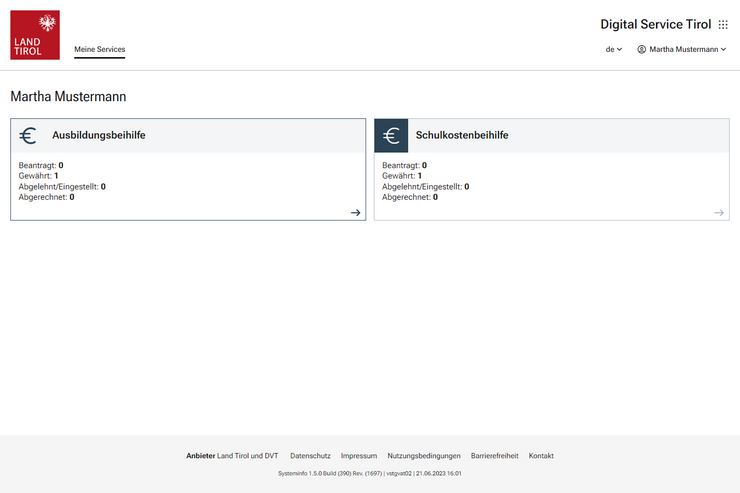This screenshot has height=493, width=740.
Task: Go to the Impressum page
Action: point(359,456)
